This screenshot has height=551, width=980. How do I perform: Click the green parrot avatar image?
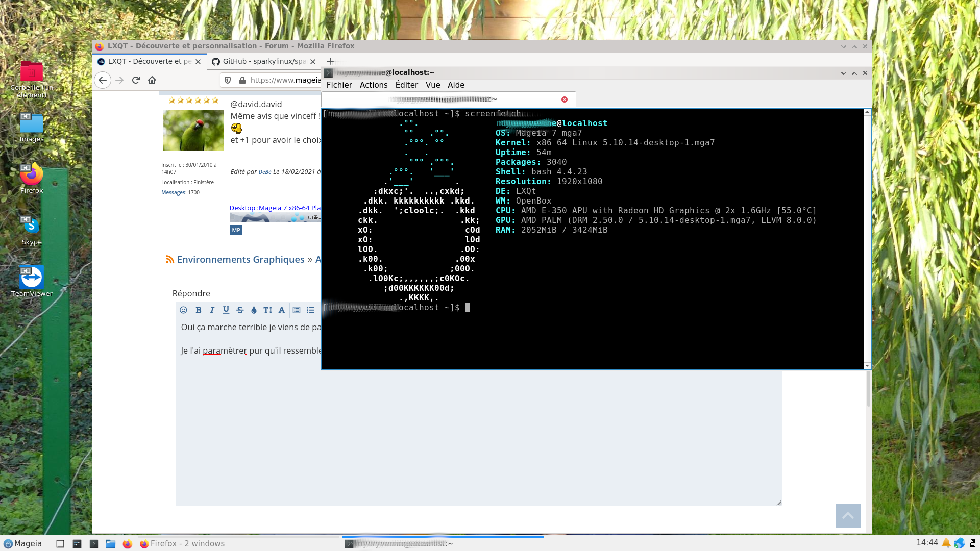click(193, 130)
